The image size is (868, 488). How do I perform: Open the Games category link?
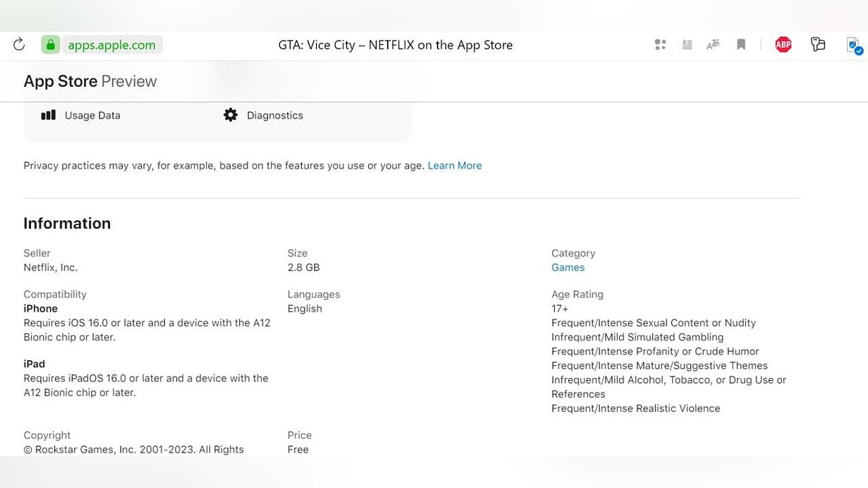pos(568,267)
